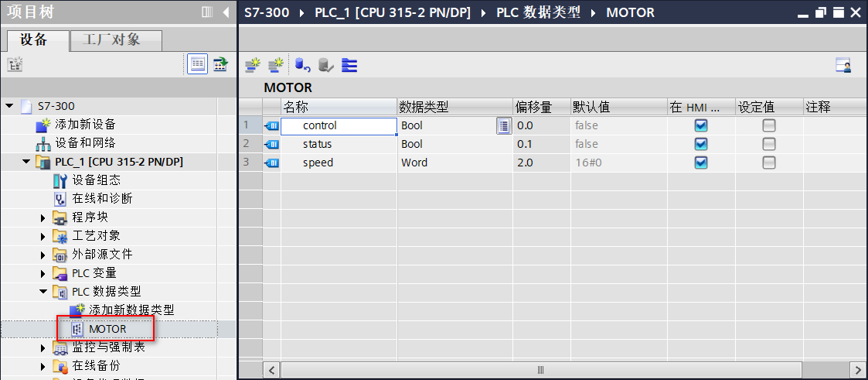Click the blue database undo-arrow icon
Screen dimensions: 868x380
302,66
